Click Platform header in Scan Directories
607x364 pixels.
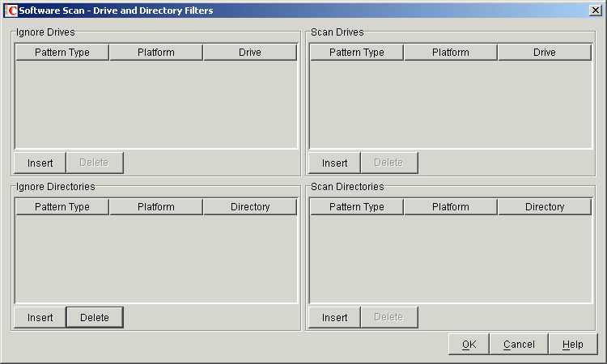[451, 206]
